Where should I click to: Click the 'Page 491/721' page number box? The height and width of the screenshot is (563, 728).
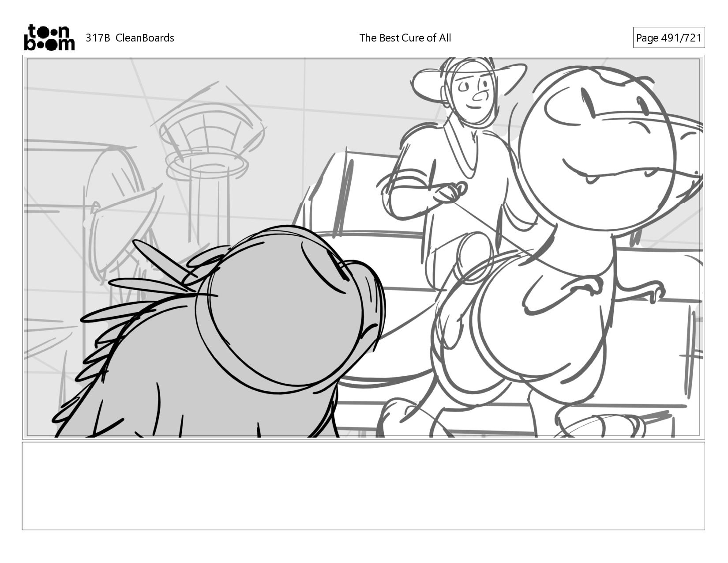668,38
